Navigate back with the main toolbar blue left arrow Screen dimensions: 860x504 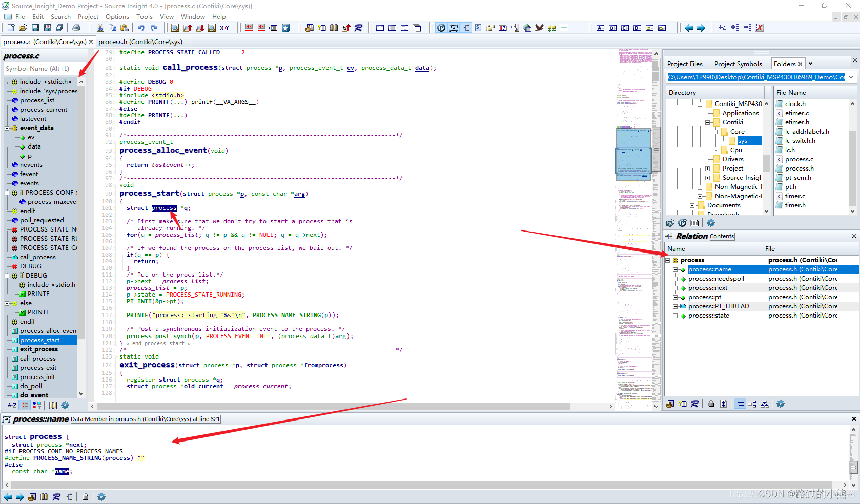[689, 28]
